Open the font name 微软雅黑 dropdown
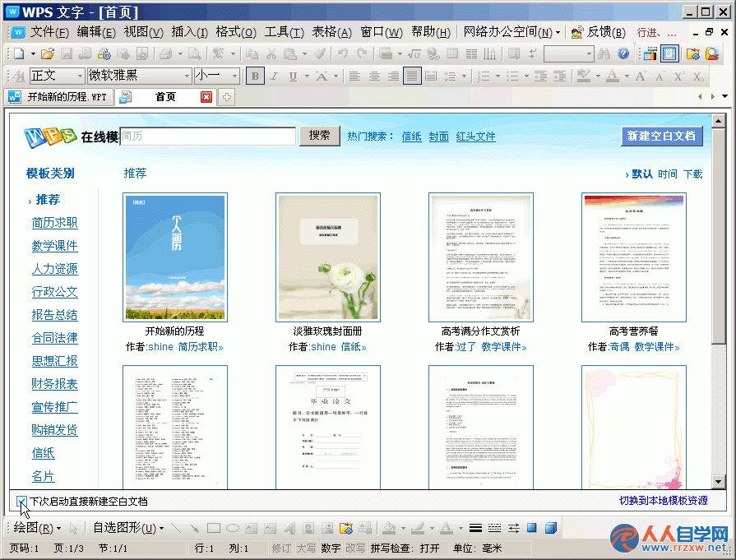 pos(187,76)
